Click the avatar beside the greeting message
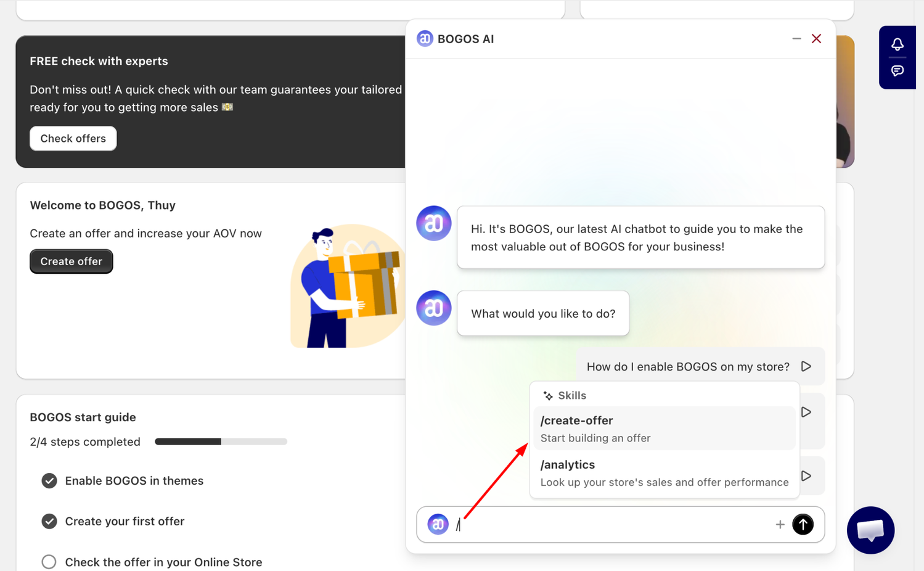This screenshot has width=924, height=571. point(434,223)
